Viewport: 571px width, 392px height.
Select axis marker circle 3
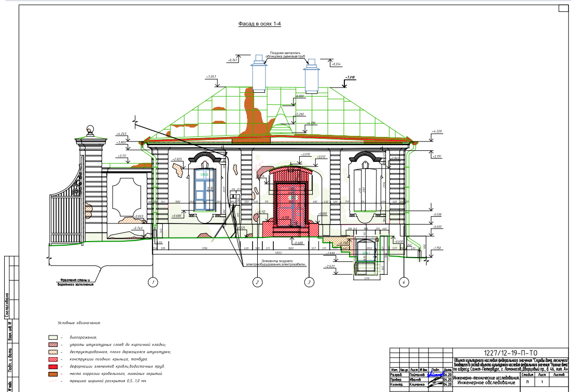[x=309, y=282]
